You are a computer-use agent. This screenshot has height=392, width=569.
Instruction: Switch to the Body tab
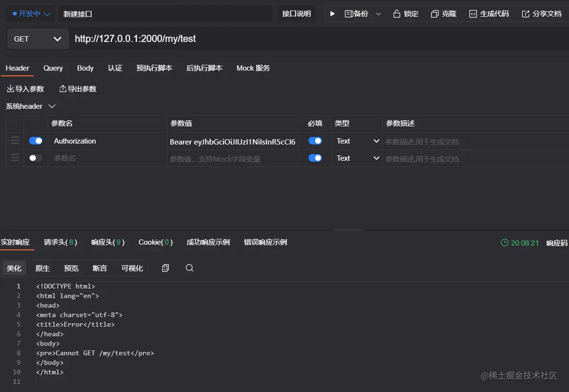(x=85, y=68)
